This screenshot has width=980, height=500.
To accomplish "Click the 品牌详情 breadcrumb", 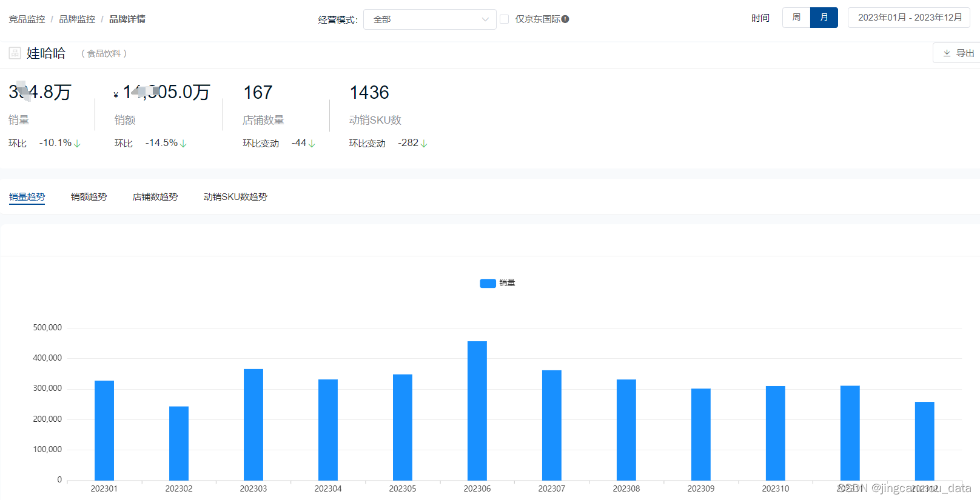I will coord(127,19).
